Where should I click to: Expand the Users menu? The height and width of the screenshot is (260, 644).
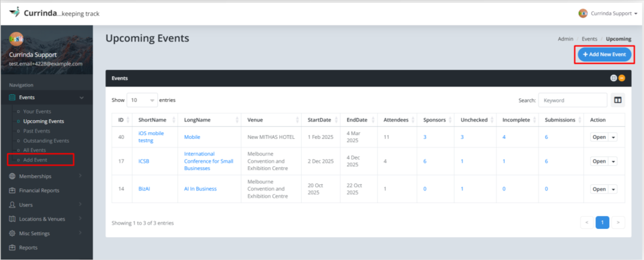pyautogui.click(x=47, y=205)
